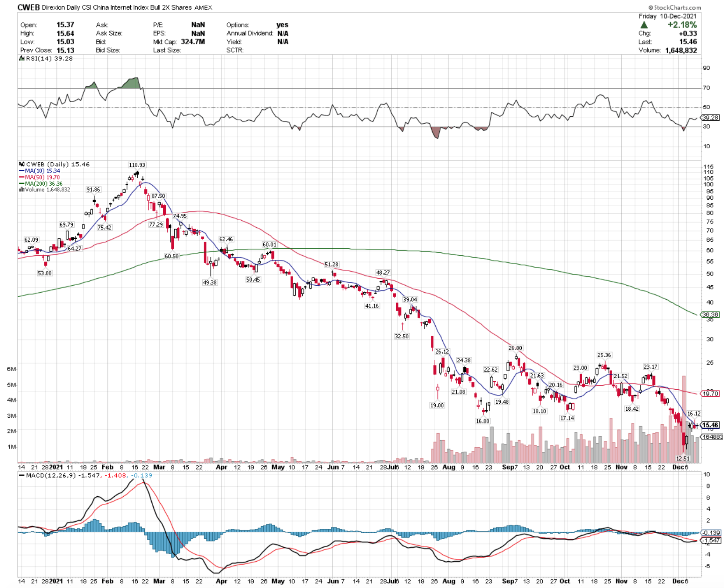
Task: Click the RSI current value tag 39.28
Action: pos(710,118)
